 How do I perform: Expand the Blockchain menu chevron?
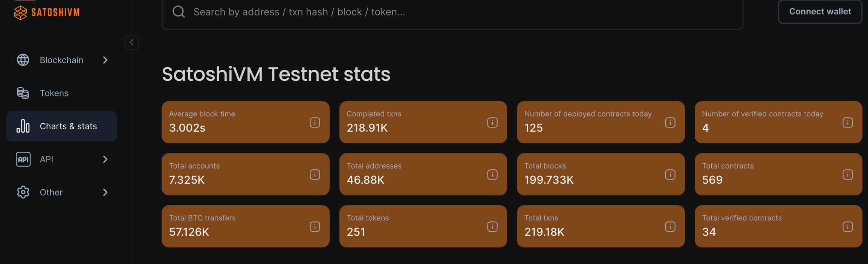coord(105,60)
